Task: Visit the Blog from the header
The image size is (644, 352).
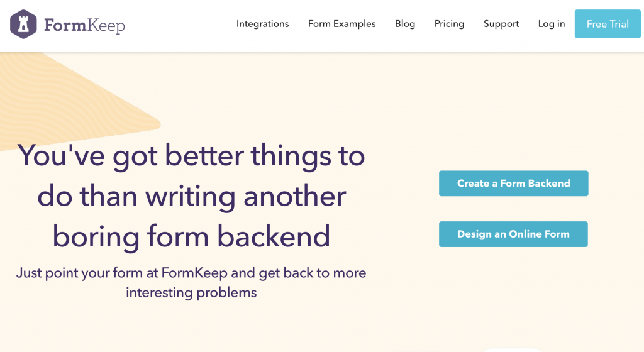Action: pos(405,24)
